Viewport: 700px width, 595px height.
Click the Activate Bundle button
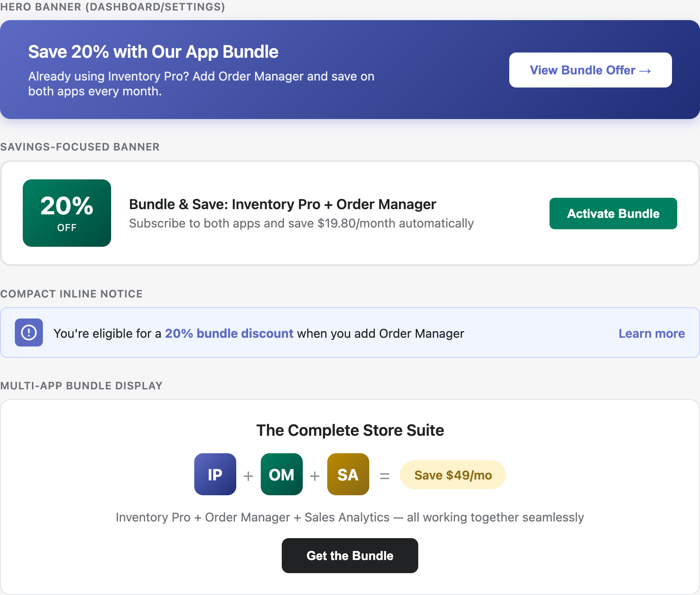pos(613,213)
